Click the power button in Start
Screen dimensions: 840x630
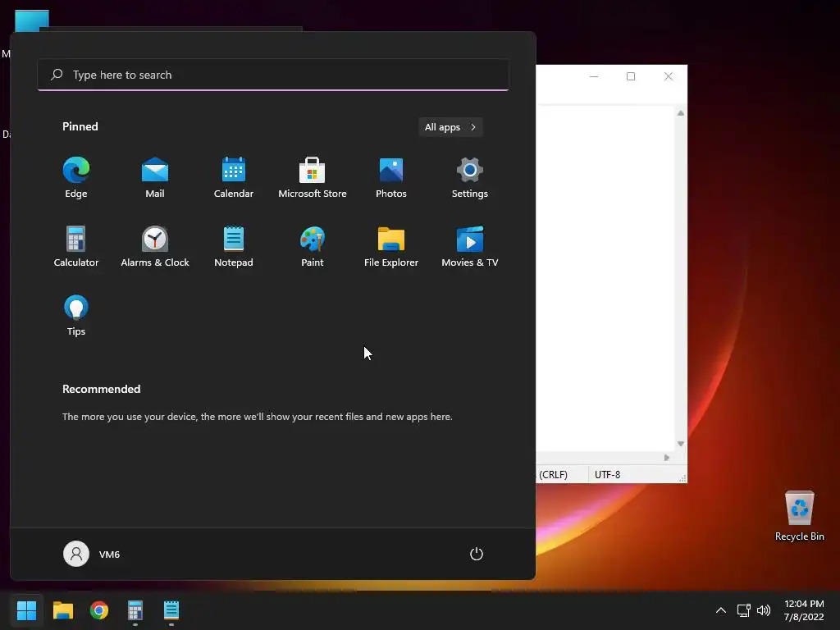tap(477, 554)
